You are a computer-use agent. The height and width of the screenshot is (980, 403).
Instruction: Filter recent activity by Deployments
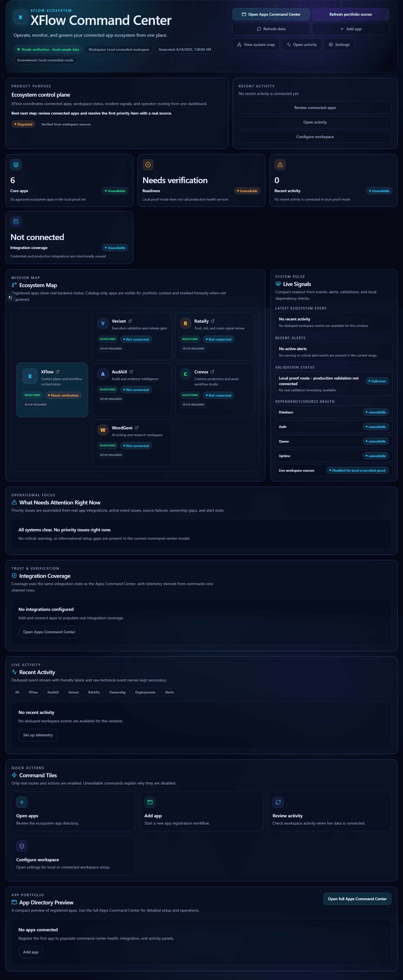point(145,692)
